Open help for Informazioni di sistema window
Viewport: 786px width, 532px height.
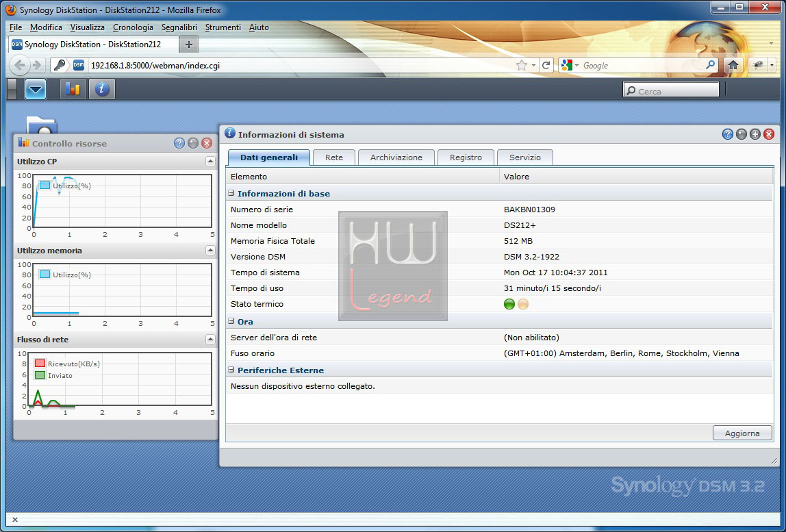[728, 134]
